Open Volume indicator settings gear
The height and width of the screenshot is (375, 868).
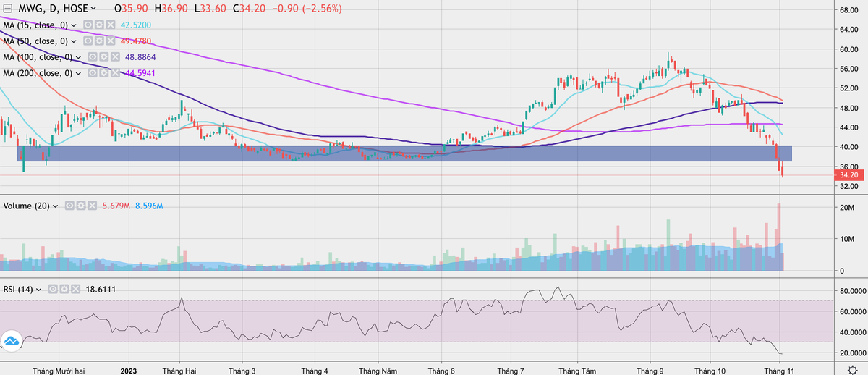coord(80,206)
